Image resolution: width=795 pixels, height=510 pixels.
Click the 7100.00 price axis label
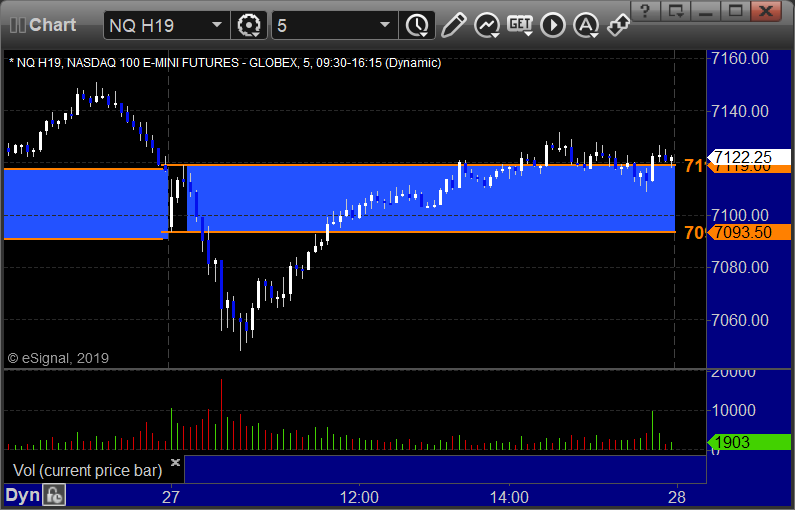pos(740,215)
